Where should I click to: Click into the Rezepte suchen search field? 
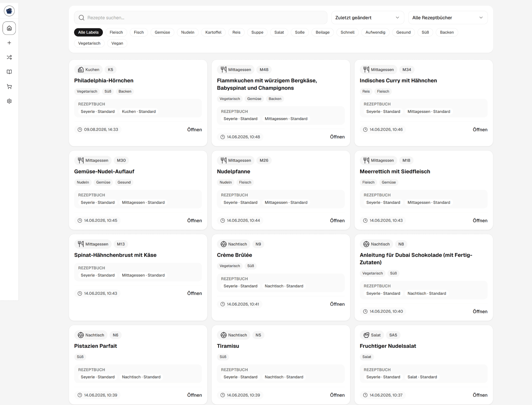point(201,18)
